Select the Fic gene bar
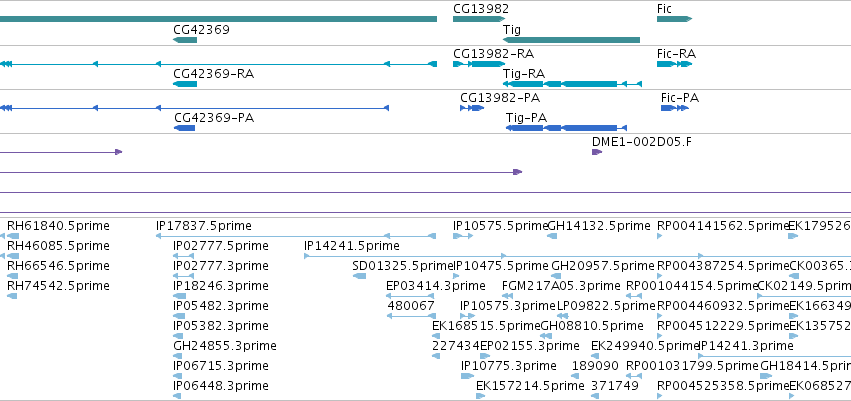Image resolution: width=851 pixels, height=401 pixels. [675, 19]
